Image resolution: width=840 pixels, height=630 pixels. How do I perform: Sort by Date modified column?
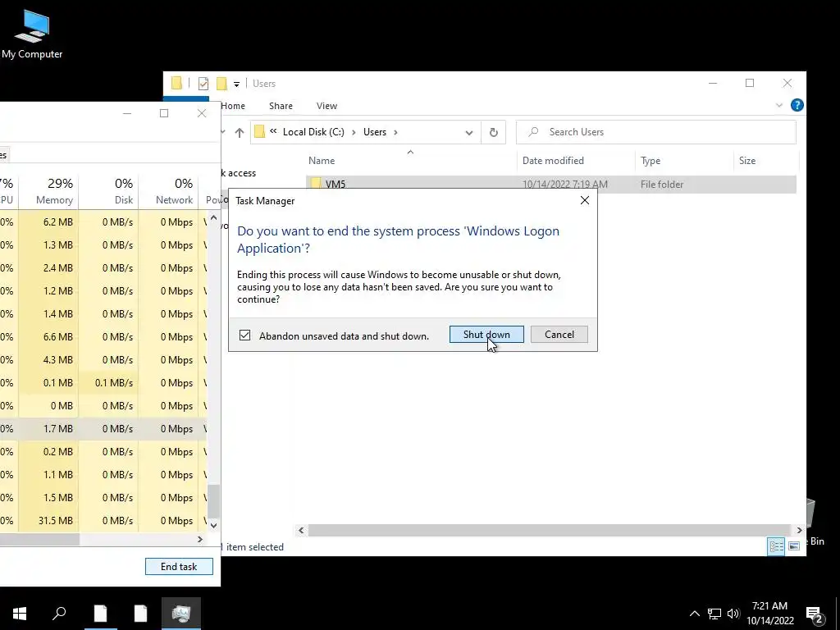coord(553,161)
